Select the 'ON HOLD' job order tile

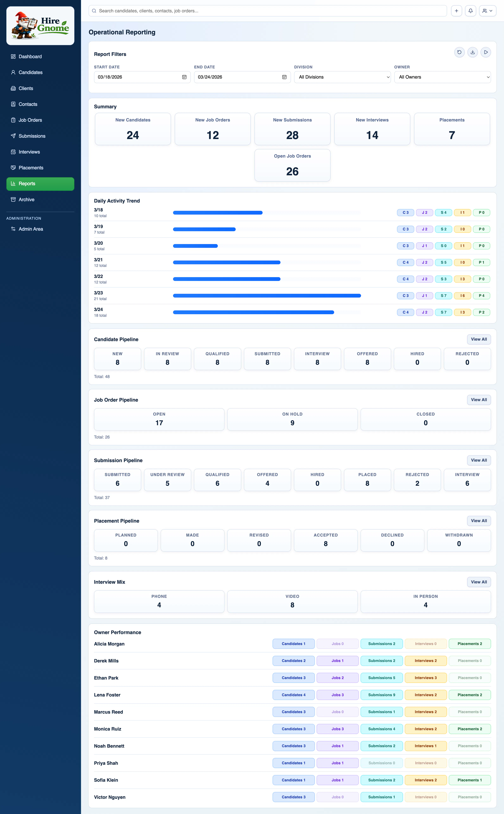click(292, 420)
